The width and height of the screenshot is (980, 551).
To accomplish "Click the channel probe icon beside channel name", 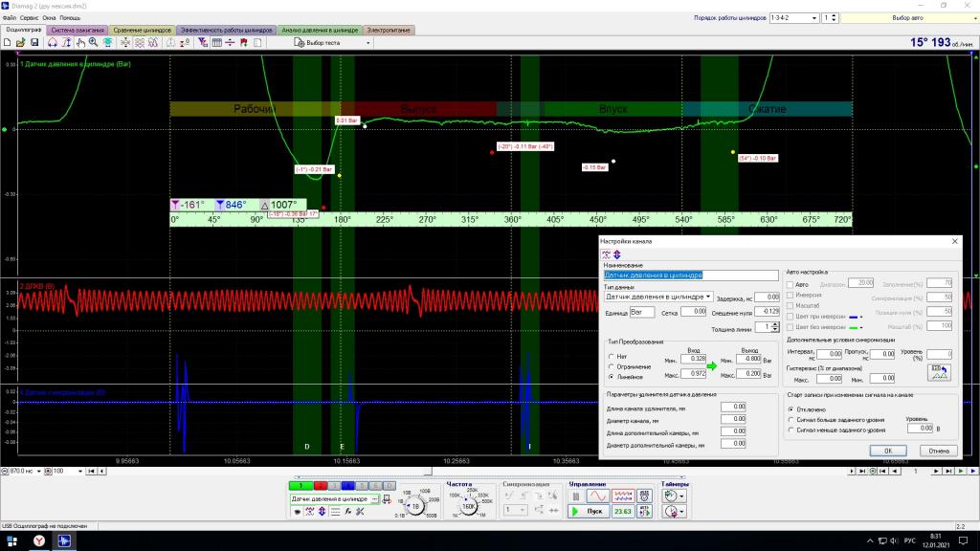I will [x=387, y=499].
